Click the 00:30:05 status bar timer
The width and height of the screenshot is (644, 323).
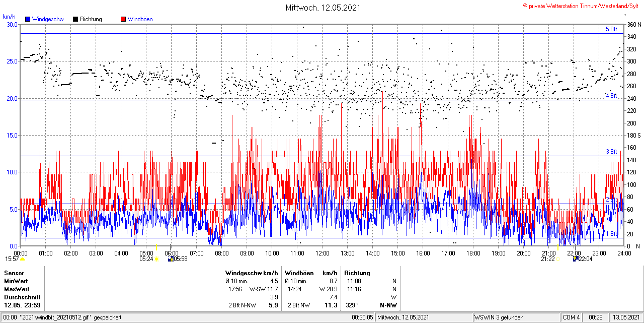click(362, 317)
